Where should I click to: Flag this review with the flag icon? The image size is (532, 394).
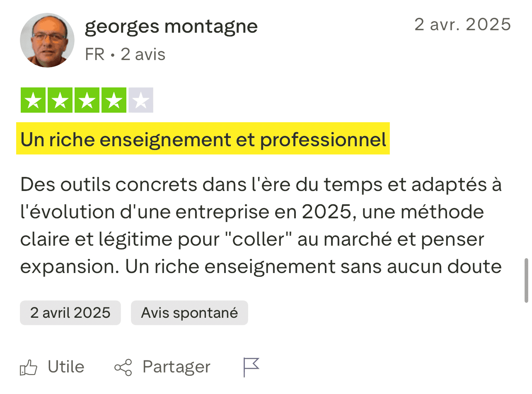click(x=251, y=367)
